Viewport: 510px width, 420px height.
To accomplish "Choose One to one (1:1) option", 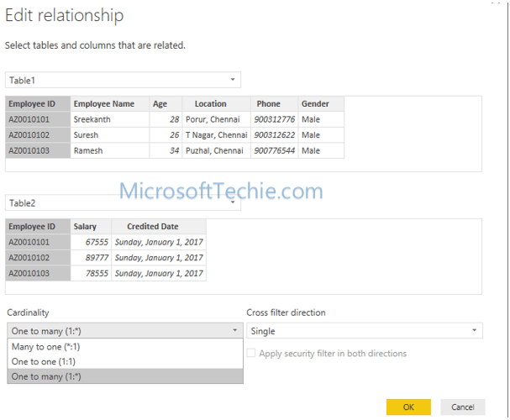I will pyautogui.click(x=43, y=361).
